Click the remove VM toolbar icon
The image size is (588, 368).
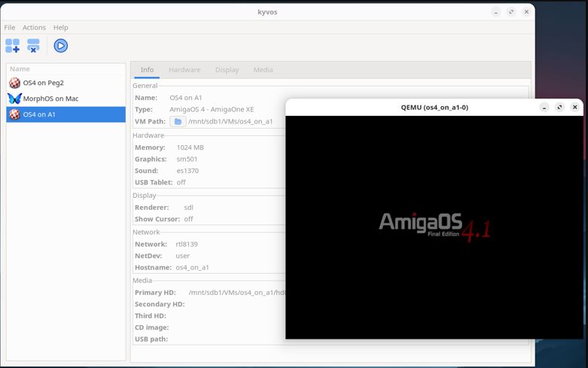[x=34, y=46]
